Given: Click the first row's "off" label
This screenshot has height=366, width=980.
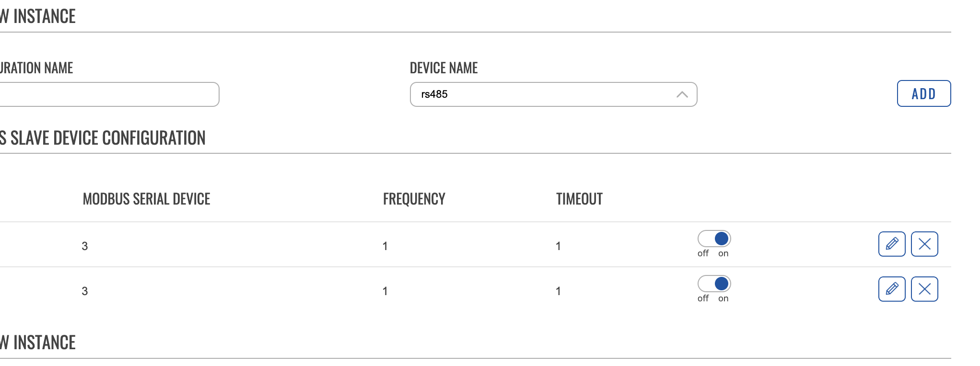Looking at the screenshot, I should 703,253.
